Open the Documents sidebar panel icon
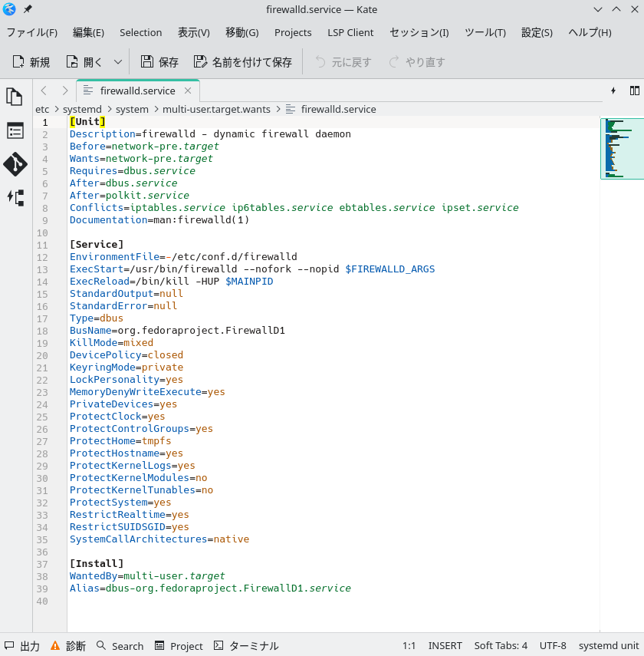The width and height of the screenshot is (644, 656). click(x=15, y=97)
